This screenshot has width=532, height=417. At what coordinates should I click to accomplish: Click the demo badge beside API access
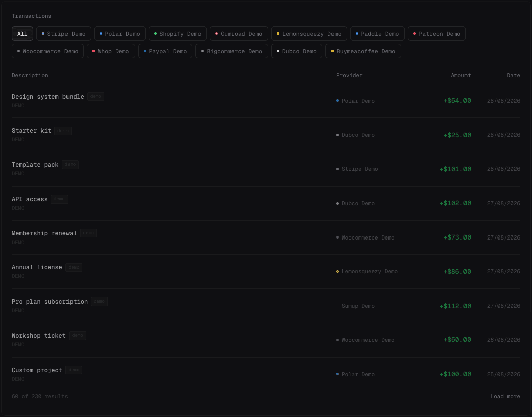pyautogui.click(x=59, y=199)
